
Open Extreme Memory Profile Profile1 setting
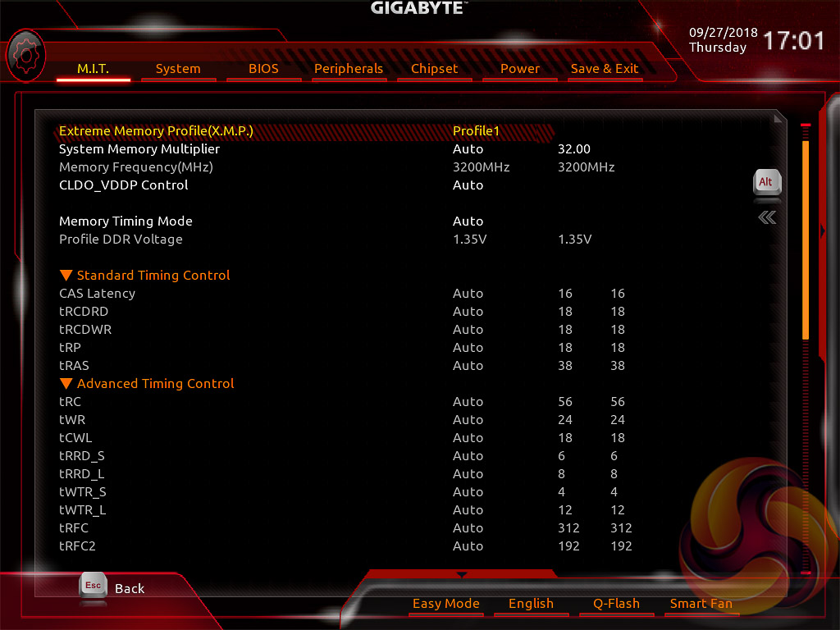(476, 131)
